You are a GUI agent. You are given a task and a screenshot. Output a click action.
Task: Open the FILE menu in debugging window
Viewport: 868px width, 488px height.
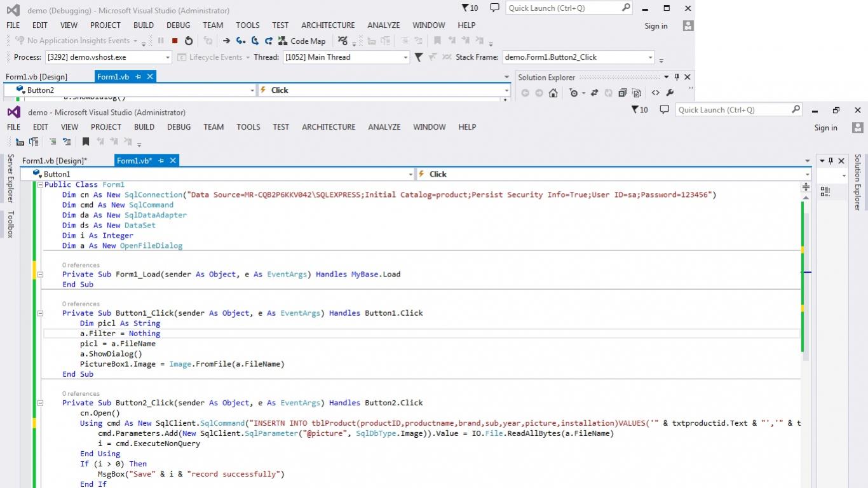[x=13, y=25]
